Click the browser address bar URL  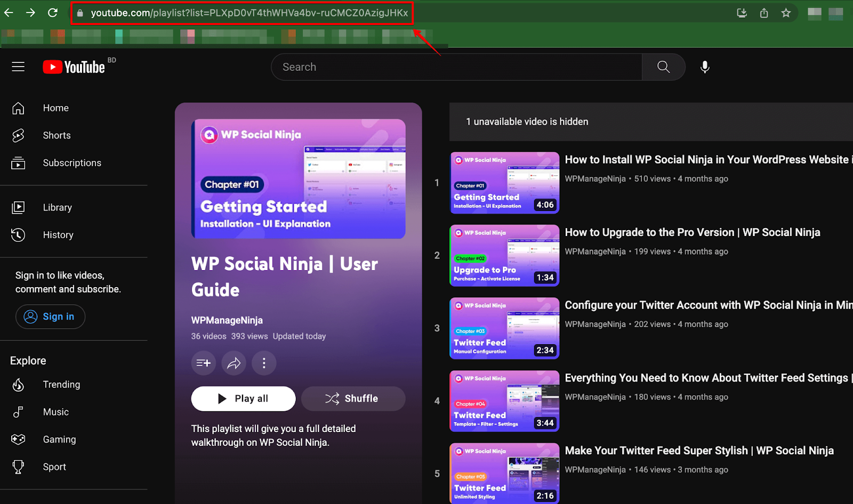250,13
